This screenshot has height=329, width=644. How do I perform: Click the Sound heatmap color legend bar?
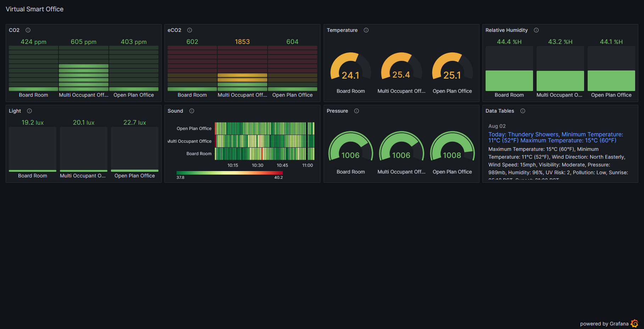click(x=230, y=173)
